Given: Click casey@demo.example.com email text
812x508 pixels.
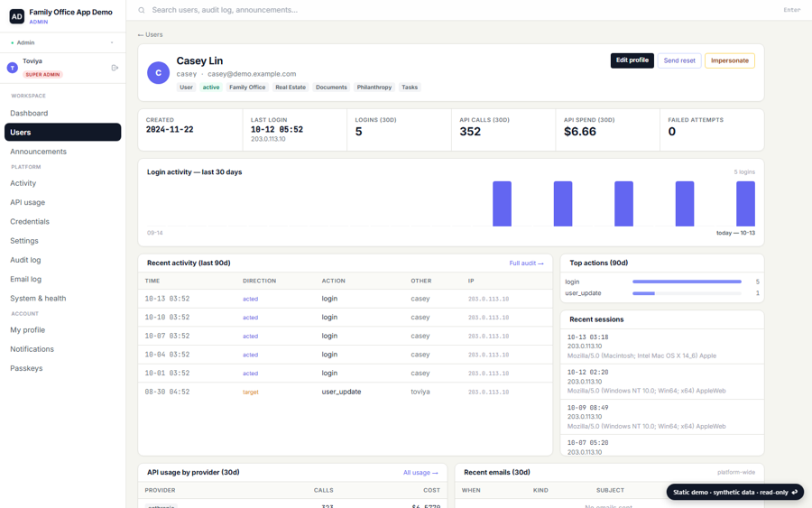Looking at the screenshot, I should coord(252,73).
